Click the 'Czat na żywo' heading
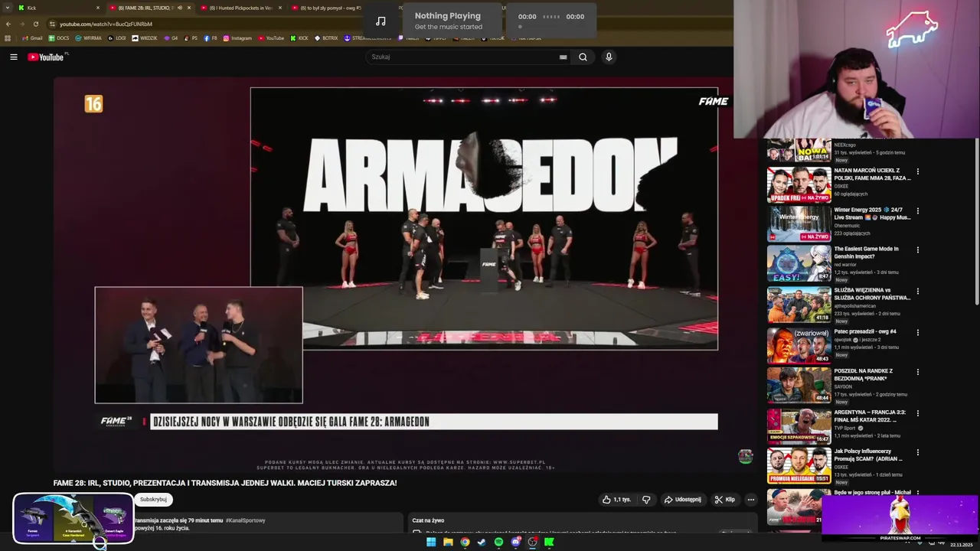980x551 pixels. click(x=428, y=520)
